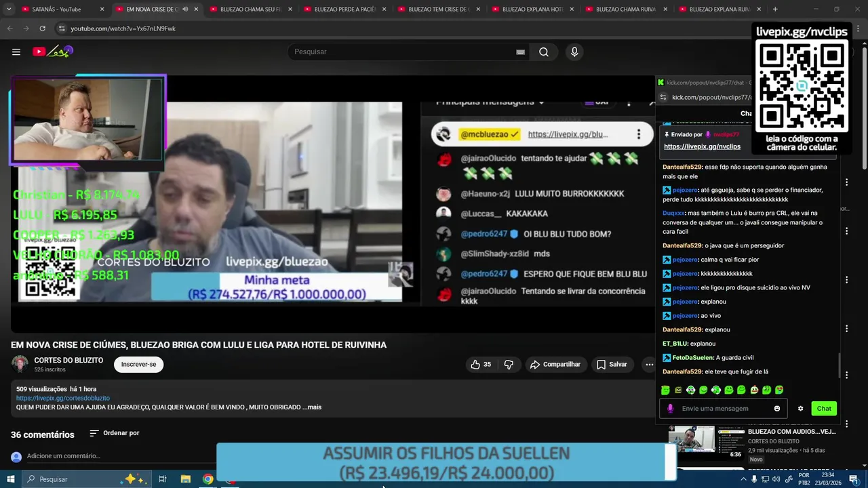Click the Inscrever-se subscribe button
The image size is (868, 488).
(138, 365)
